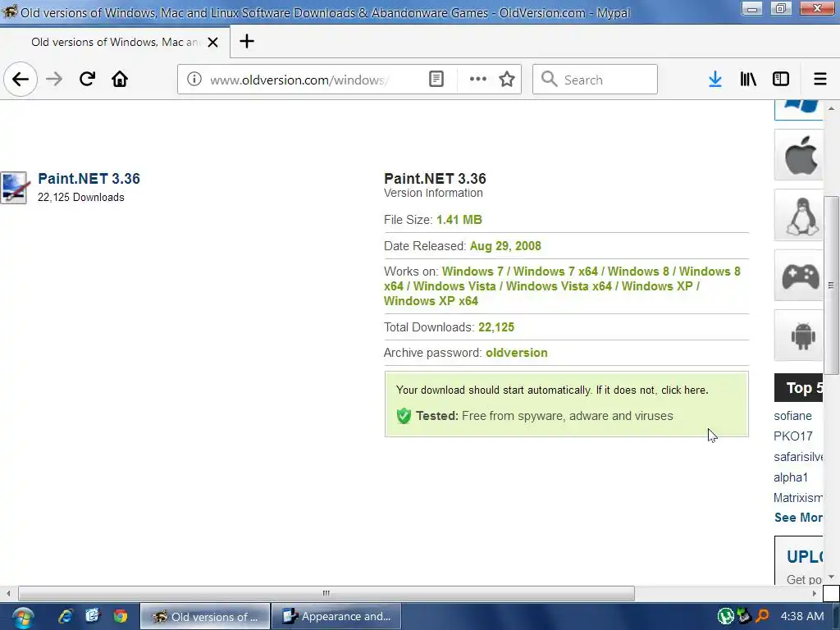Click the orange magnifier tray icon
This screenshot has width=840, height=630.
tap(762, 616)
